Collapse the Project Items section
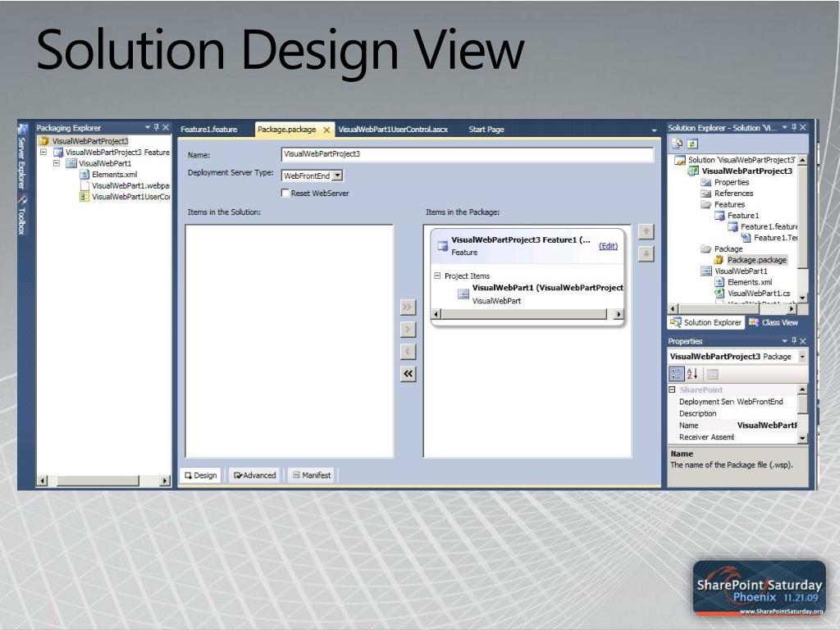The height and width of the screenshot is (630, 840). (437, 276)
